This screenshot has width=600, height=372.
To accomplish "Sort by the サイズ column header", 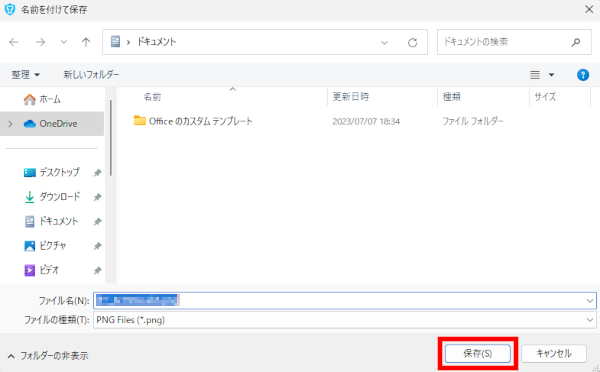I will [545, 97].
